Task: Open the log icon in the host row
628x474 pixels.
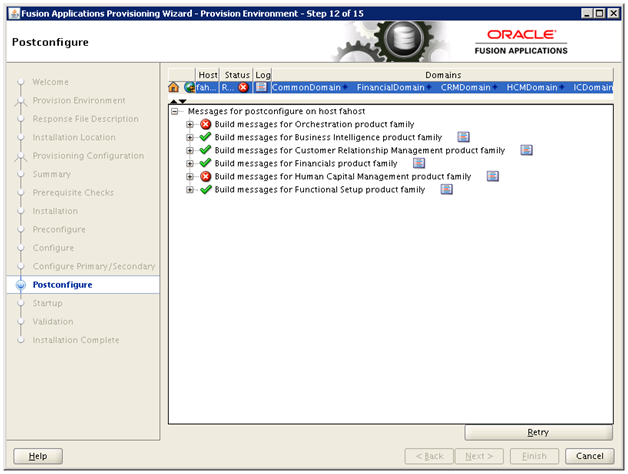Action: coord(261,87)
